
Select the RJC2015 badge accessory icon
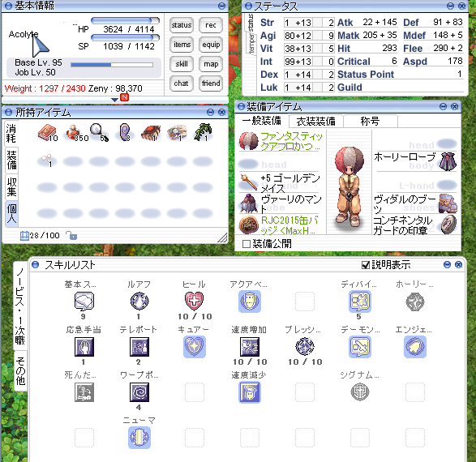248,225
